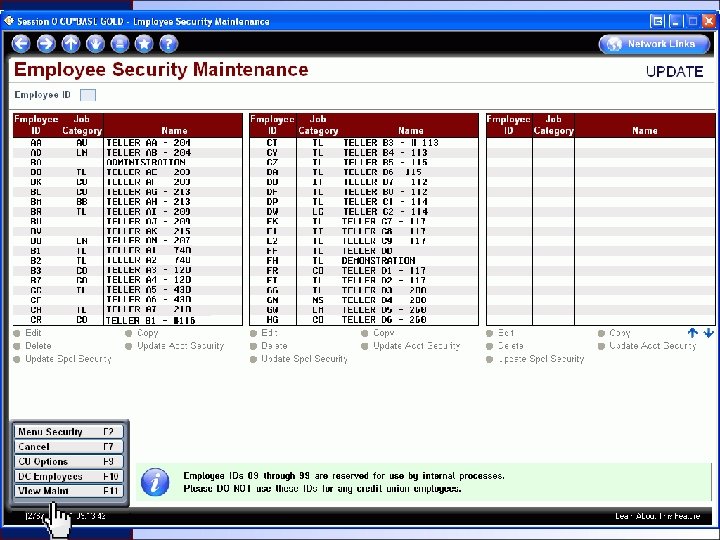720x540 pixels.
Task: Click the DC Employees F10 button
Action: (x=69, y=476)
